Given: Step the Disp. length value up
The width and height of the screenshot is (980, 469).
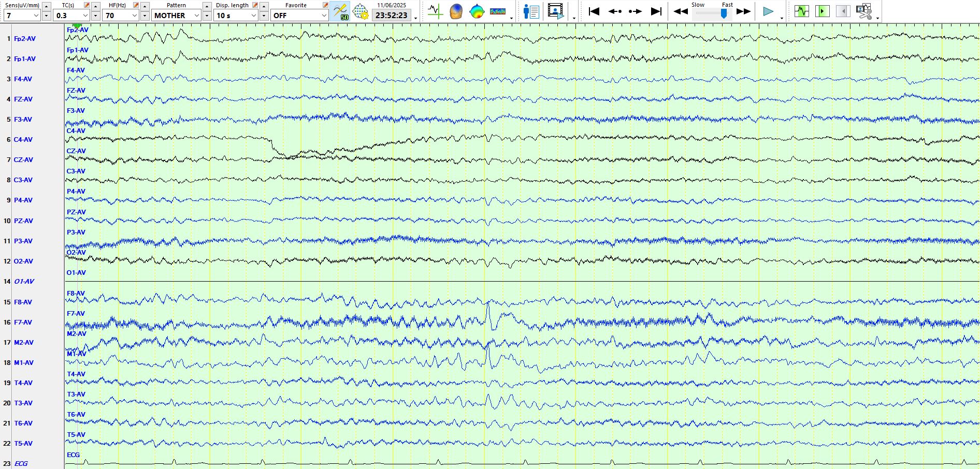Looking at the screenshot, I should click(264, 6).
